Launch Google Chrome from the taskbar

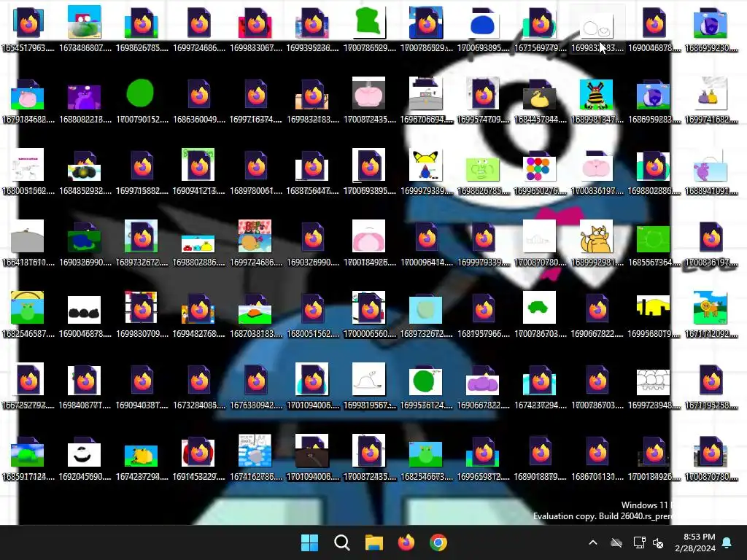(438, 542)
